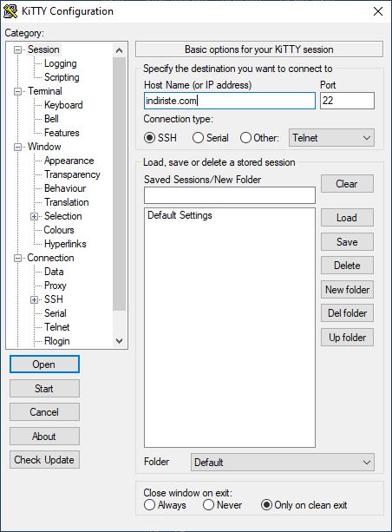Image resolution: width=392 pixels, height=532 pixels.
Task: Open the Keyboard settings category
Action: click(x=63, y=105)
